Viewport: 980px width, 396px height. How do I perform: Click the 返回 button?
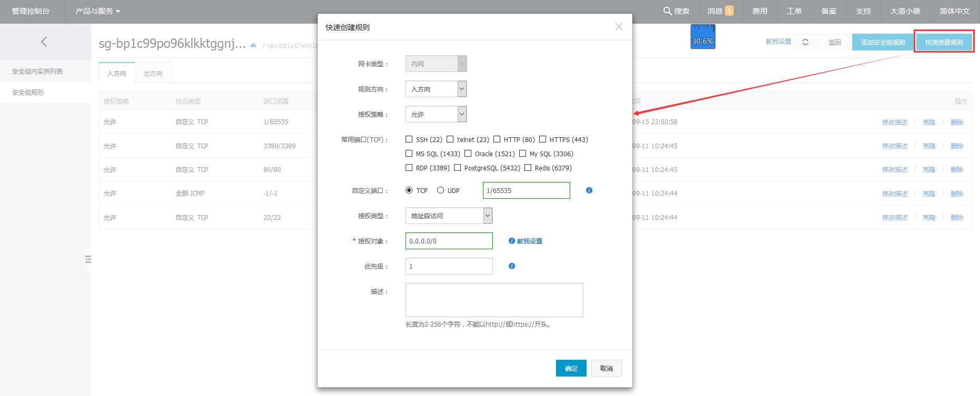pos(834,42)
